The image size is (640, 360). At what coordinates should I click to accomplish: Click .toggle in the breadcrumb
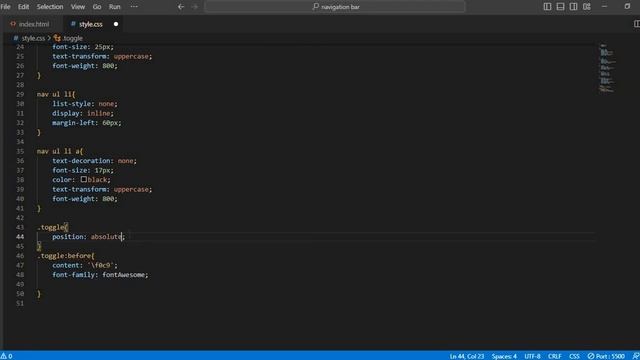coord(73,38)
